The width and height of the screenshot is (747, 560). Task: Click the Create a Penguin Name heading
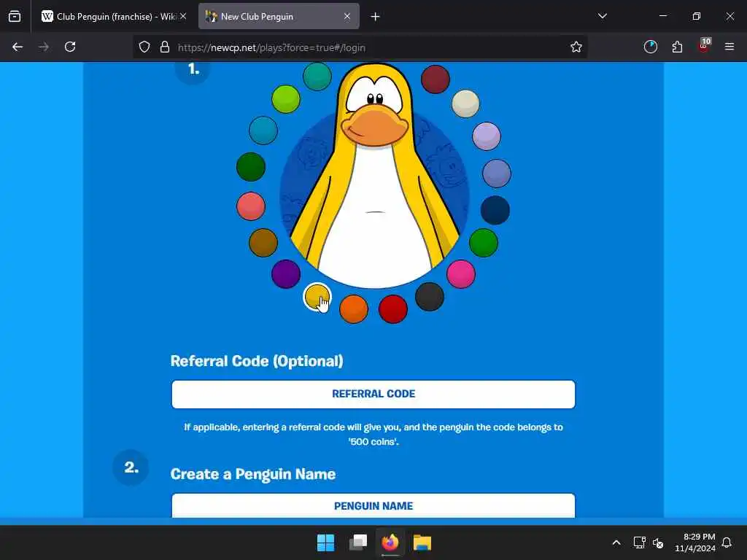(253, 474)
